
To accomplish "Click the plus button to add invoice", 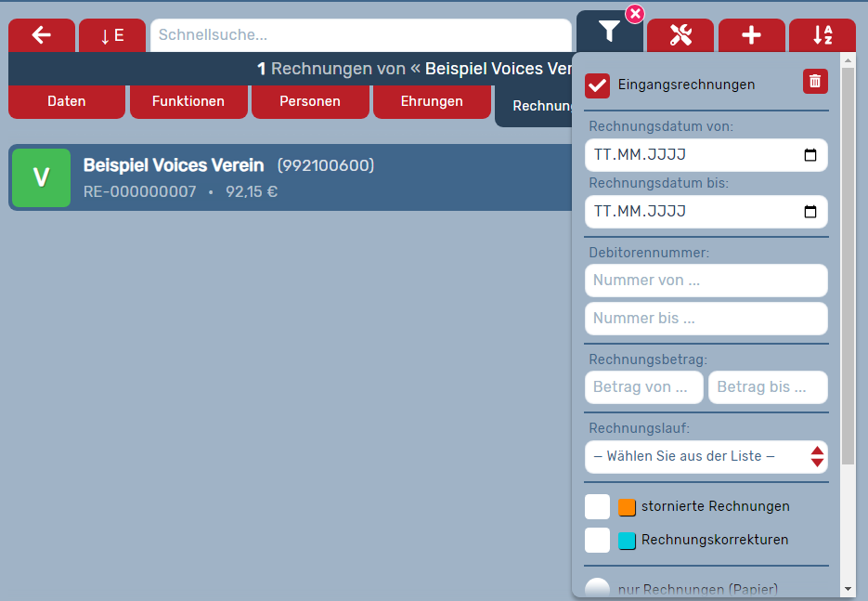I will tap(751, 35).
